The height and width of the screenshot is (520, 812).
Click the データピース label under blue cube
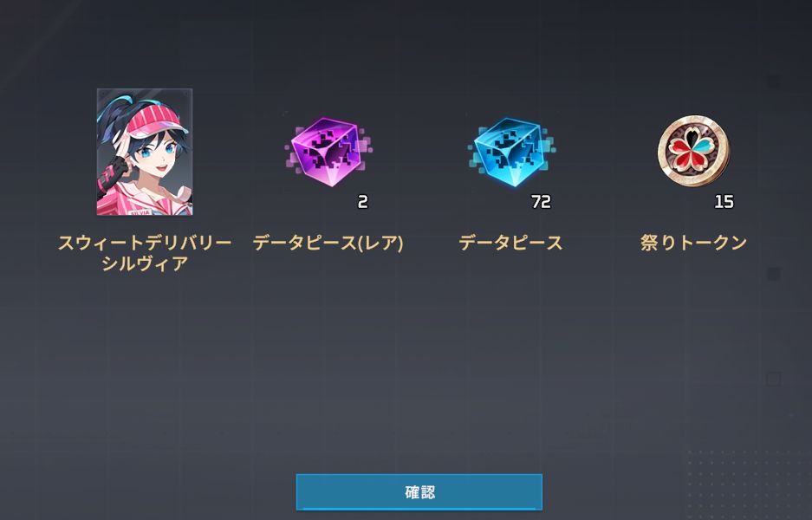(510, 243)
